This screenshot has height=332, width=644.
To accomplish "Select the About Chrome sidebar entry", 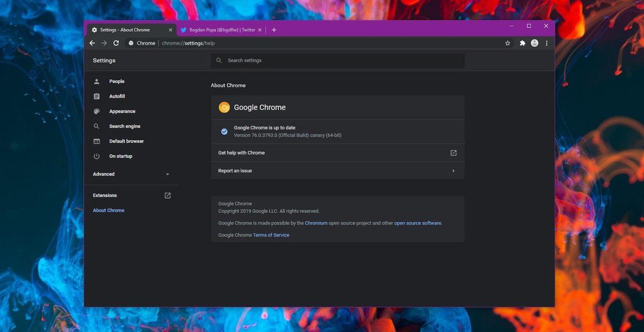I will click(108, 210).
